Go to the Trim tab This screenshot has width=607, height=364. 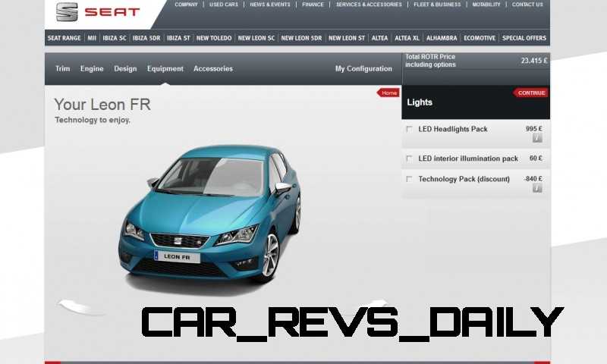63,68
